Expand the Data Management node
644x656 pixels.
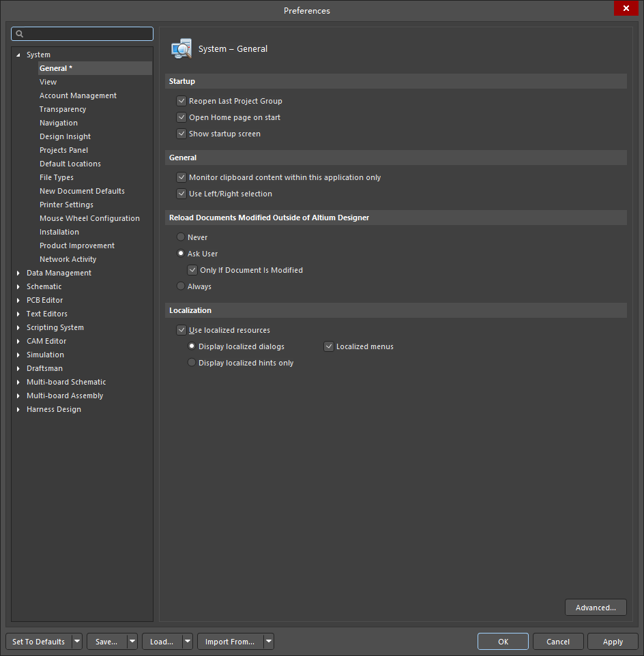point(18,273)
